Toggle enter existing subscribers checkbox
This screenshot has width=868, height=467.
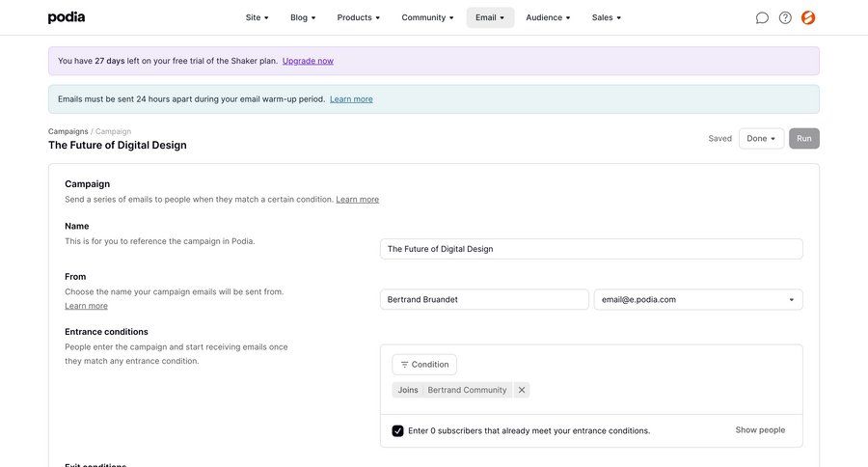[397, 430]
